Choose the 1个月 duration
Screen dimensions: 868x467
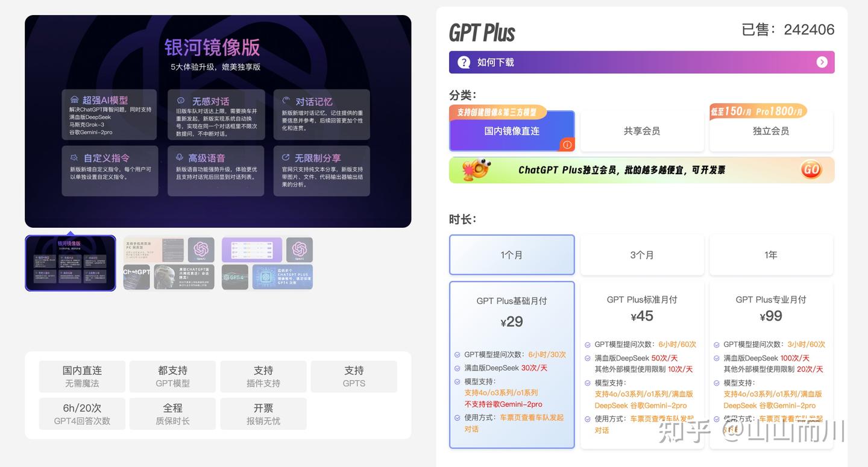pos(512,255)
